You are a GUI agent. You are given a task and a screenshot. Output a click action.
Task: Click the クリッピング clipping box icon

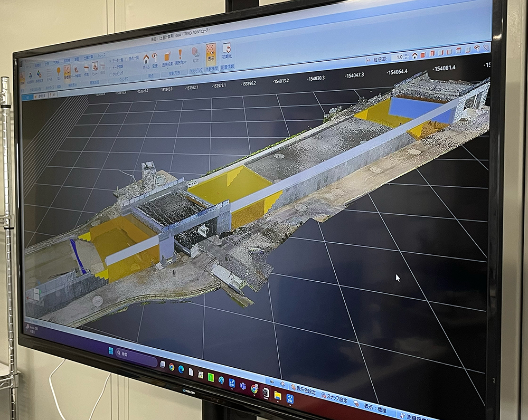(195, 53)
